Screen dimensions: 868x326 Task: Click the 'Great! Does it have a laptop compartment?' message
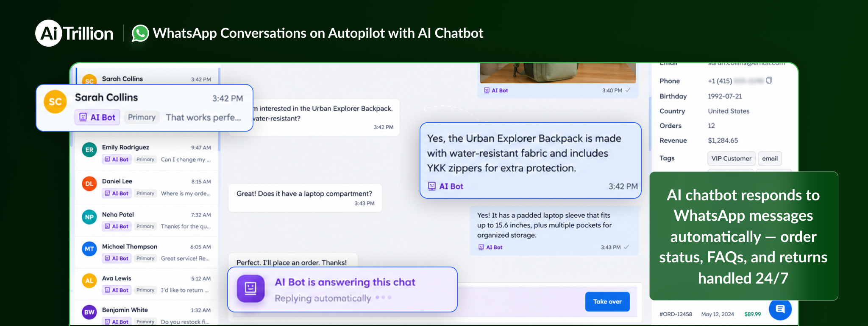(305, 198)
